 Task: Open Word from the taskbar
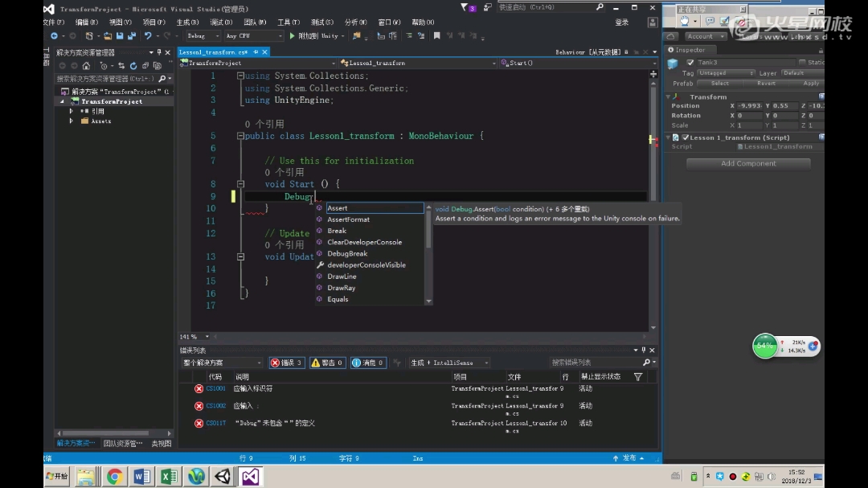[141, 477]
